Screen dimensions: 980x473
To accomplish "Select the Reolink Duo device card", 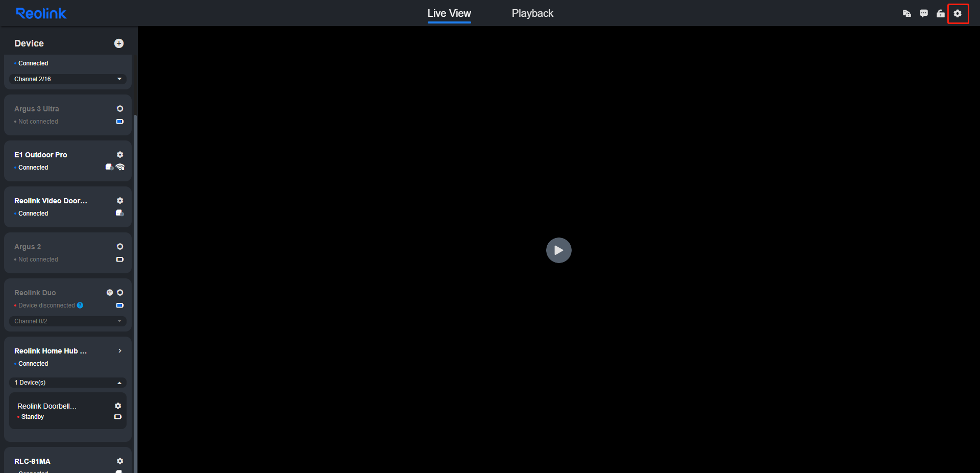I will pyautogui.click(x=68, y=305).
